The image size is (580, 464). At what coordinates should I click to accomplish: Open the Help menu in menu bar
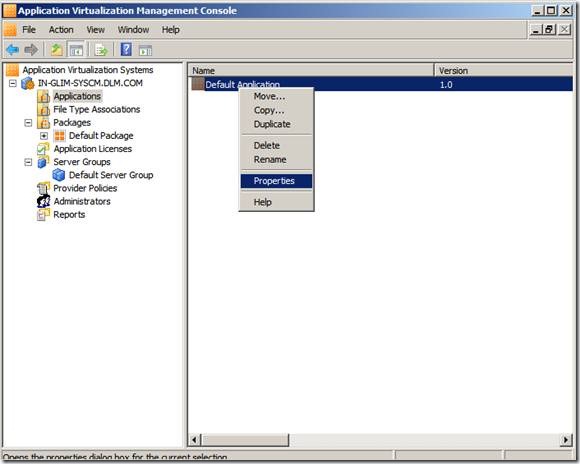pos(171,30)
